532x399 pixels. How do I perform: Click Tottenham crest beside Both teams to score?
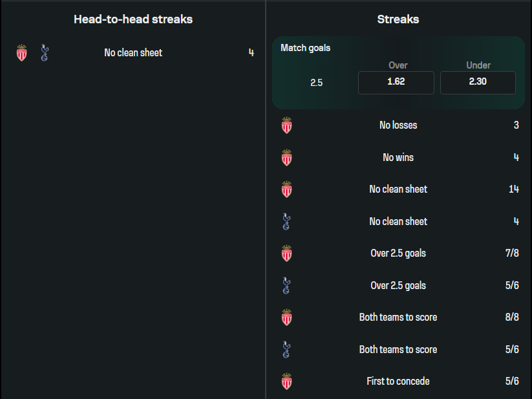point(287,350)
